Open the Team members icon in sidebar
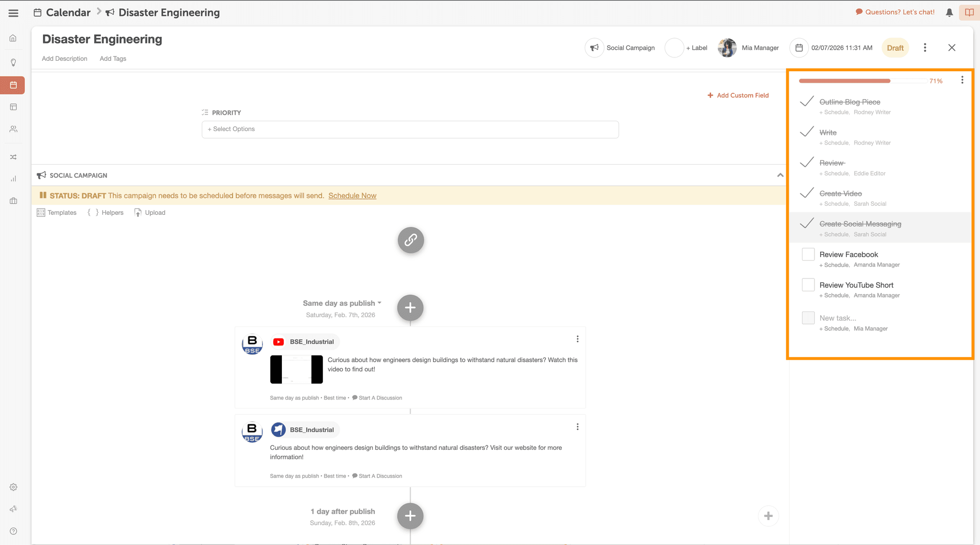The height and width of the screenshot is (545, 980). point(13,129)
